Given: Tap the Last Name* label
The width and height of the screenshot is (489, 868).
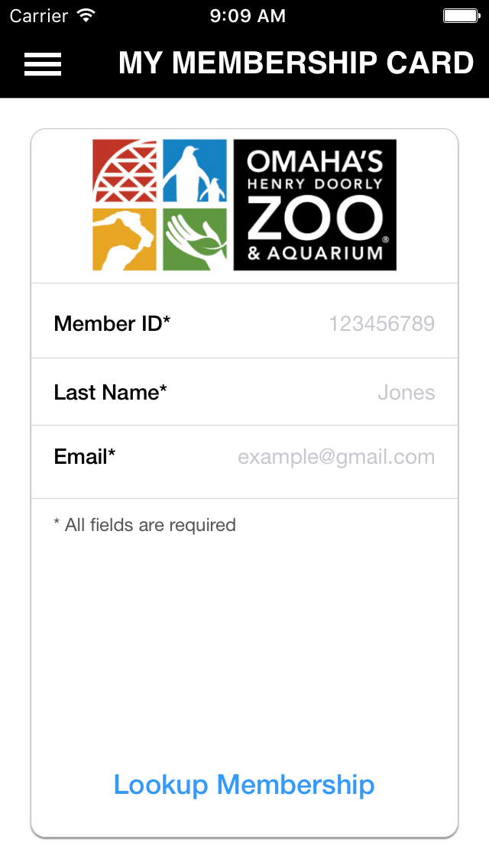Looking at the screenshot, I should point(110,393).
